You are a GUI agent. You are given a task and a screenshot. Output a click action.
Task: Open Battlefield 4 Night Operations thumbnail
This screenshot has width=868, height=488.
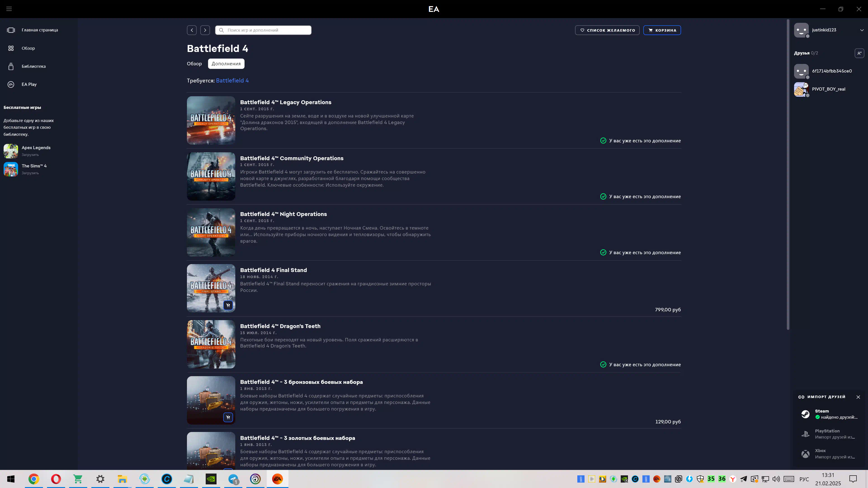tap(211, 232)
